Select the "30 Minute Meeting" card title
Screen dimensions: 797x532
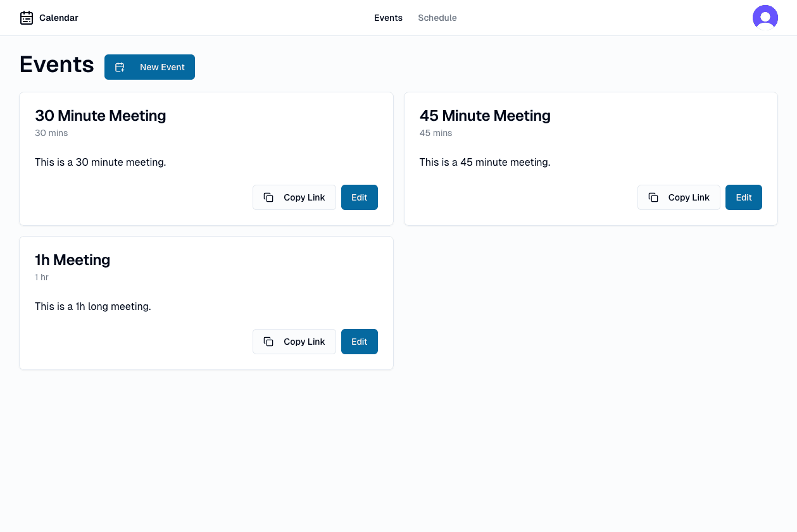(x=100, y=116)
